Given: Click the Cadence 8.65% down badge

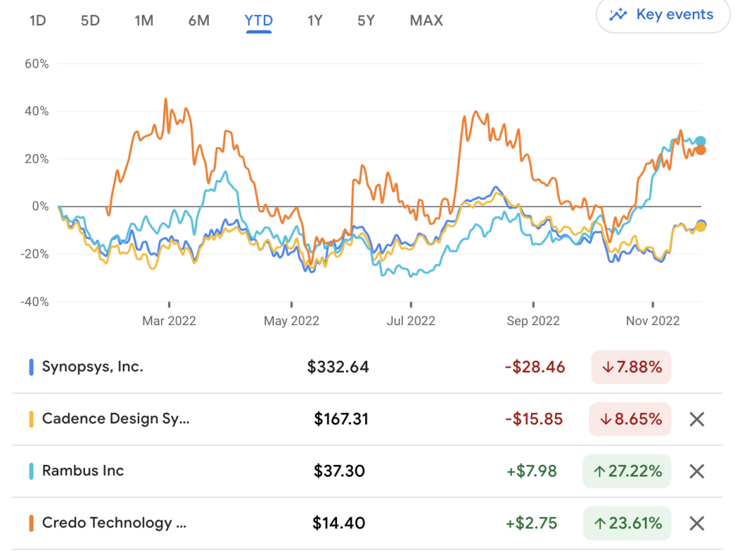Looking at the screenshot, I should 630,419.
